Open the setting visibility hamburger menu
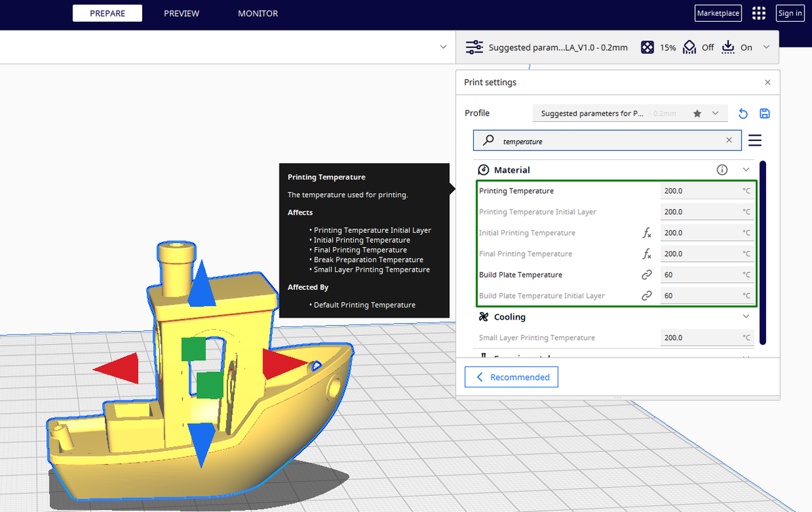812x512 pixels. (x=755, y=140)
